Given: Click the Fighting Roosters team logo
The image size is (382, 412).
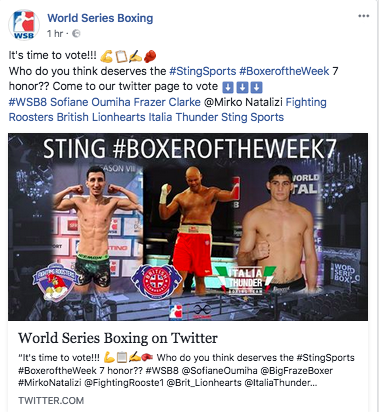Looking at the screenshot, I should [55, 282].
